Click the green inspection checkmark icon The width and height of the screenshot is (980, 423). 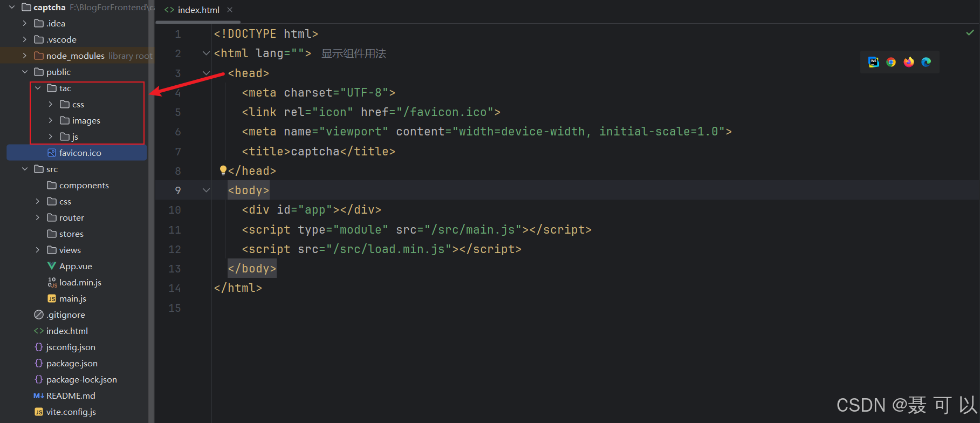click(x=970, y=33)
